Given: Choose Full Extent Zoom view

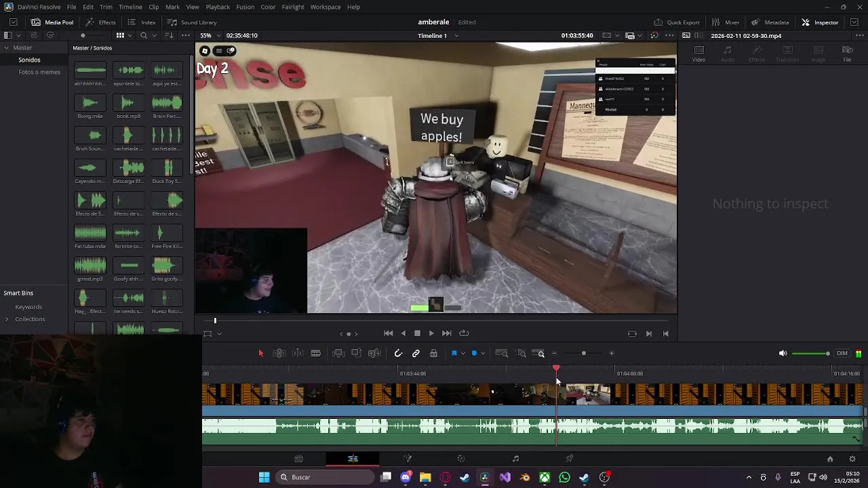Looking at the screenshot, I should click(x=502, y=353).
